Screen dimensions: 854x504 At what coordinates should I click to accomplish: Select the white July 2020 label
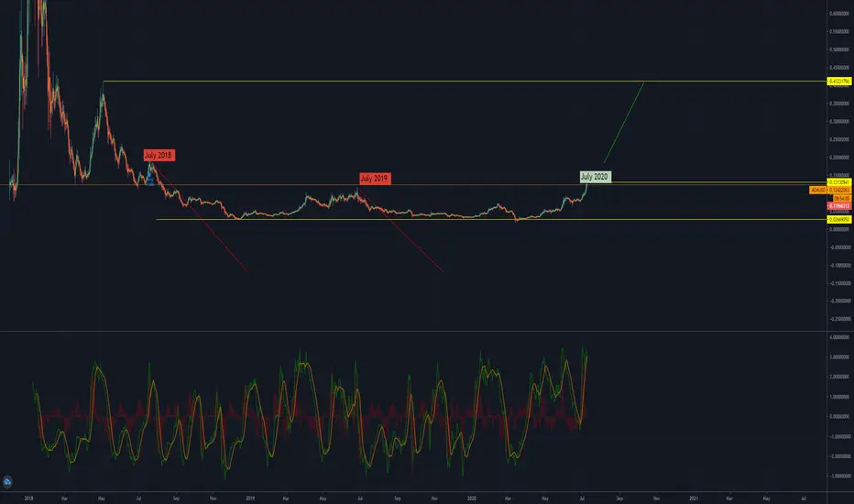pos(595,177)
